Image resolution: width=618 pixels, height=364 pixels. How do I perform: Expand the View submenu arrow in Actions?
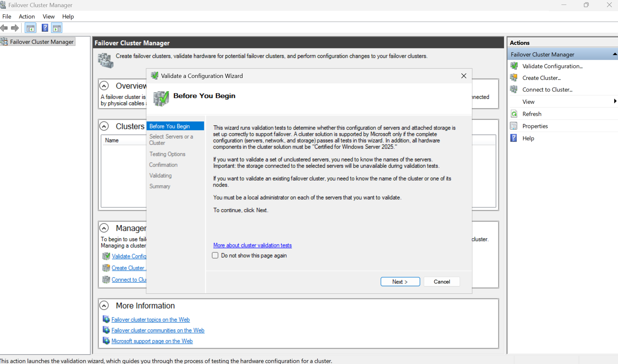coord(615,101)
